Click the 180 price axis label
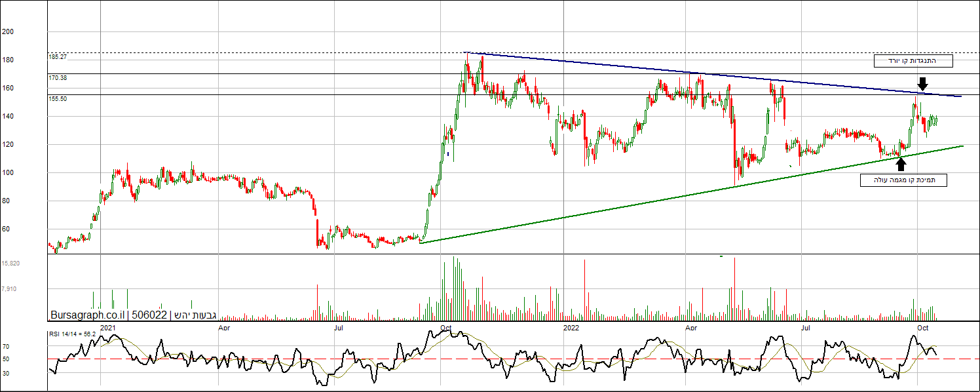This screenshot has width=980, height=392. pyautogui.click(x=8, y=60)
